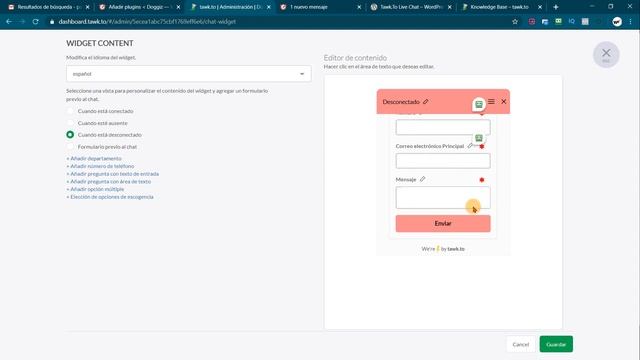Close the Knowledge Base tab
Image resolution: width=640 pixels, height=360 pixels.
540,7
